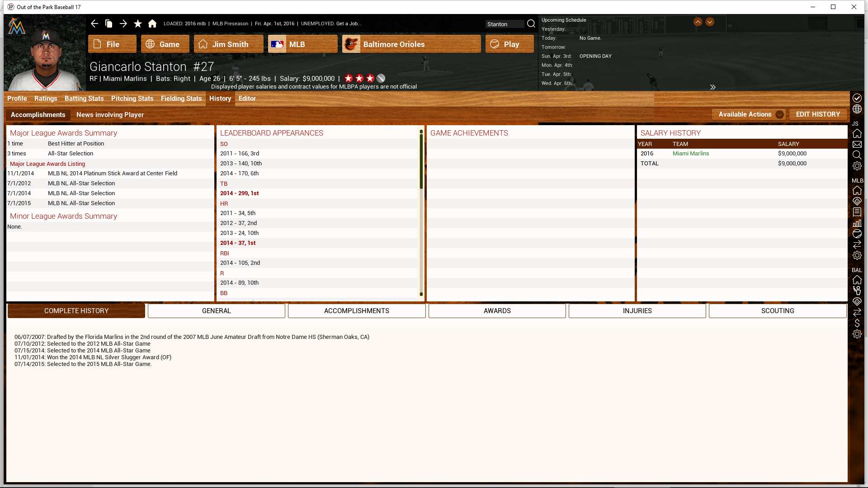Open the MLB statistics bar chart icon

(857, 223)
